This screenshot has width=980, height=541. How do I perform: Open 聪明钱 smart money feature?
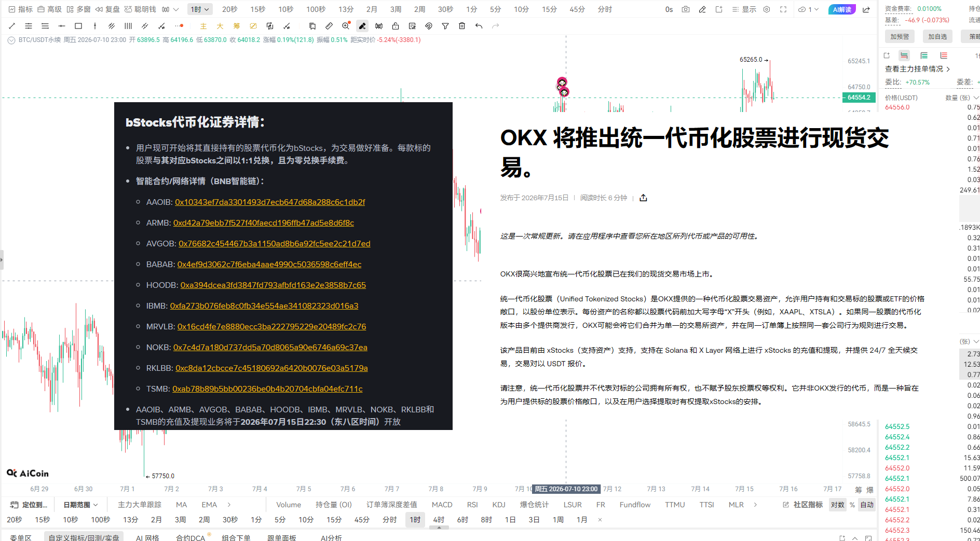point(141,9)
